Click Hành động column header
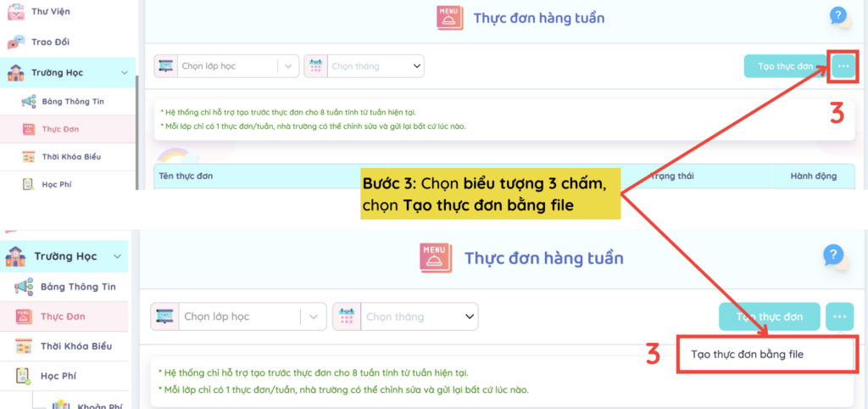868x409 pixels. tap(814, 176)
